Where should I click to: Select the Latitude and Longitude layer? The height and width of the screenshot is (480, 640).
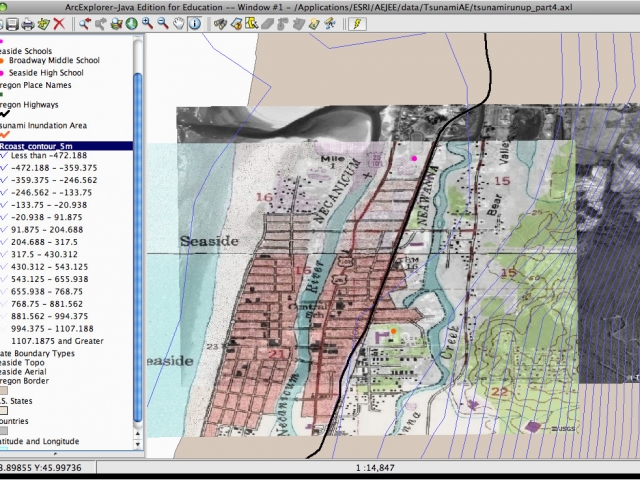pyautogui.click(x=39, y=441)
